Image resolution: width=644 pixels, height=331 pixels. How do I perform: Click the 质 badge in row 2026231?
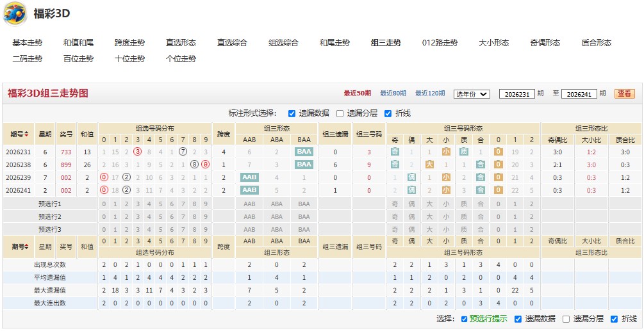tap(464, 152)
